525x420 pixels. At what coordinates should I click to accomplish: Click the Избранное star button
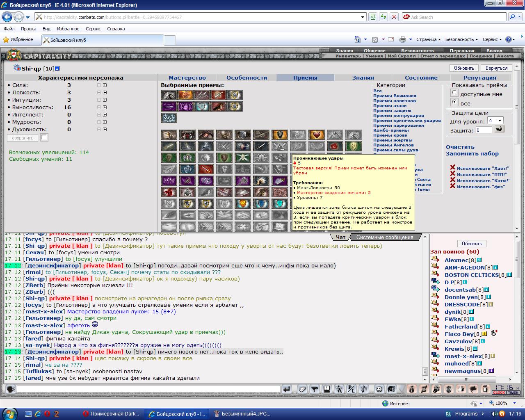click(18, 39)
